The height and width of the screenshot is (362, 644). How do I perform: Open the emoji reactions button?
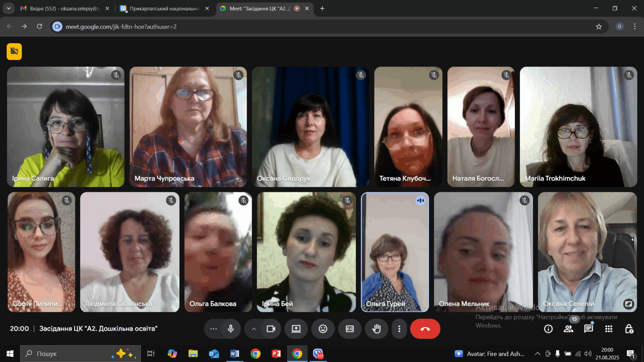point(323,329)
